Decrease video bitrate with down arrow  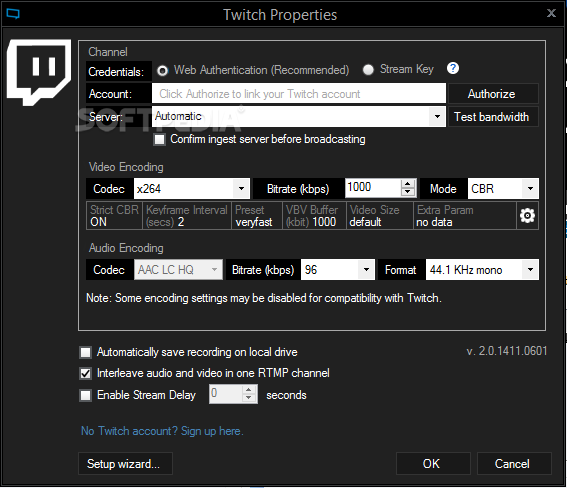point(408,192)
